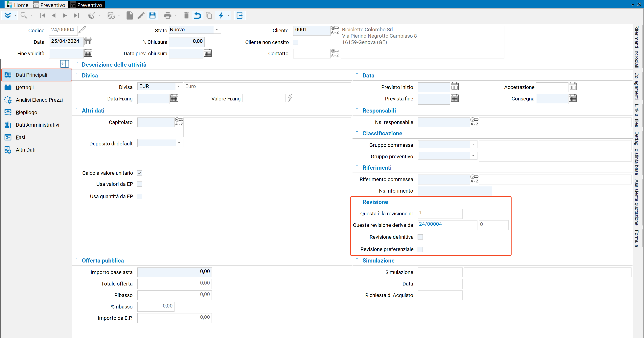Open Link ai files side tab
Viewport: 644px width, 338px height.
click(x=636, y=116)
